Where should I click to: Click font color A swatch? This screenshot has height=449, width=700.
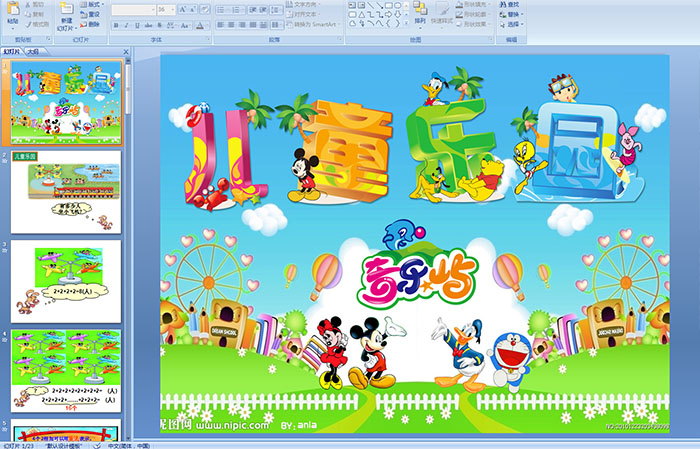point(200,25)
